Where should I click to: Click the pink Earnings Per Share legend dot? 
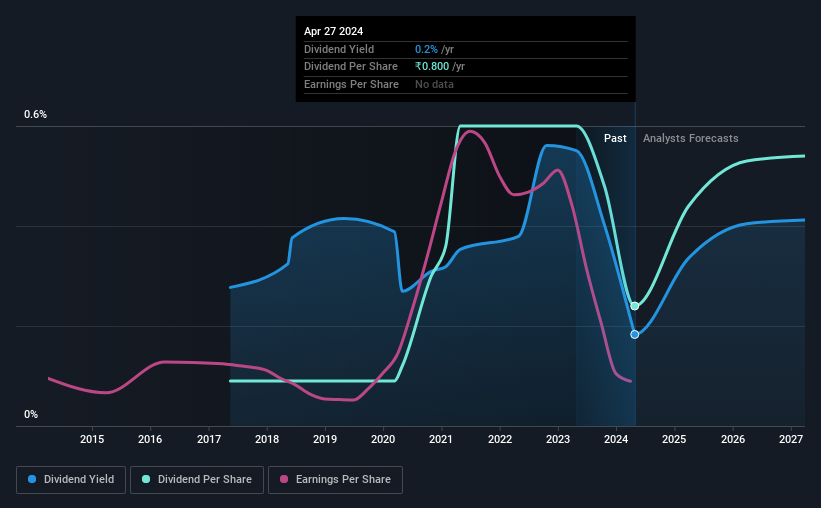coord(284,479)
